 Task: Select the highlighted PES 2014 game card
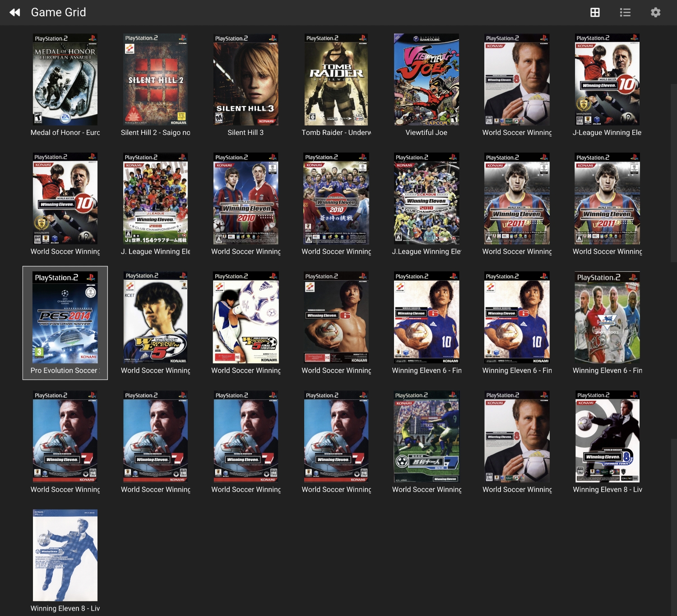(65, 323)
